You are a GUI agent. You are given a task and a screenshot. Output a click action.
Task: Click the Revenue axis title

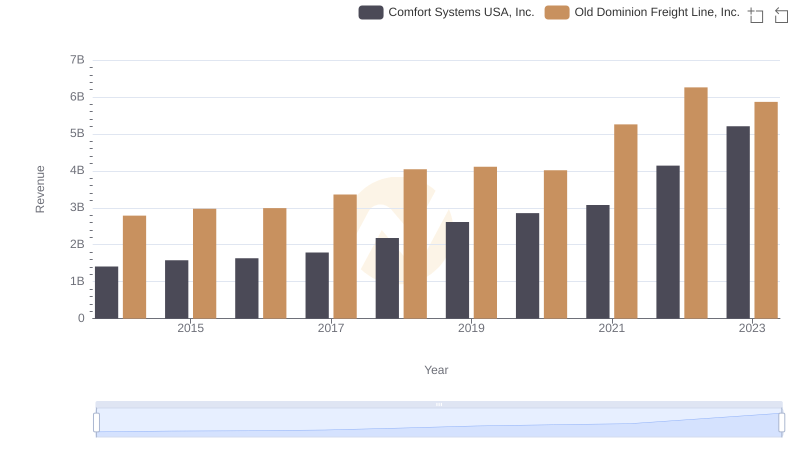click(x=40, y=189)
